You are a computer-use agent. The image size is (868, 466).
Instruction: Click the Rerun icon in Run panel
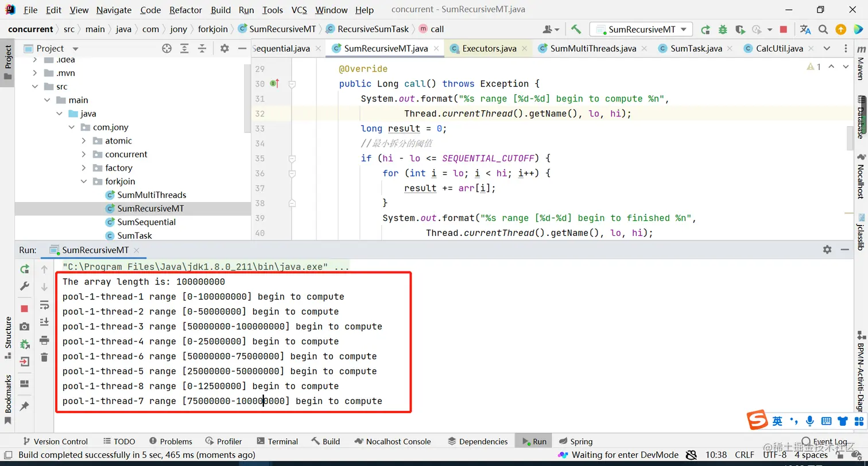point(24,269)
